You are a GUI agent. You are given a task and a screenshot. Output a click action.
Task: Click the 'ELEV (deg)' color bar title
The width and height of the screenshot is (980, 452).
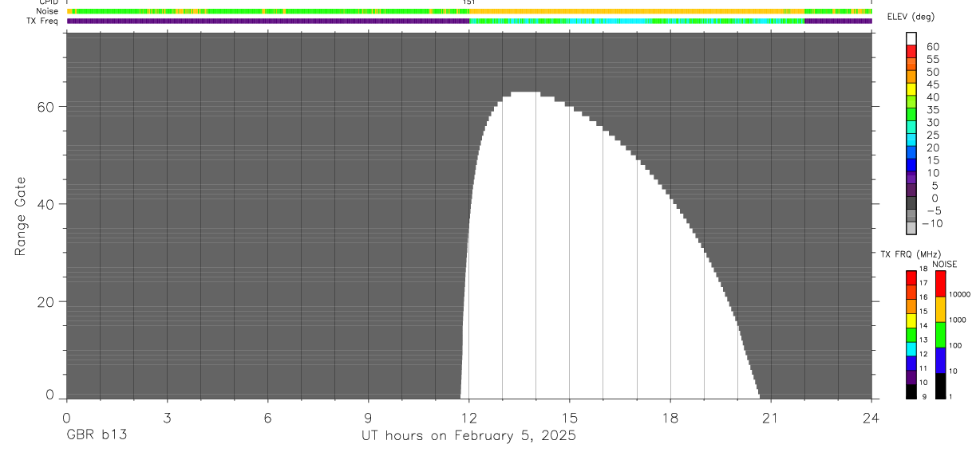pyautogui.click(x=911, y=17)
